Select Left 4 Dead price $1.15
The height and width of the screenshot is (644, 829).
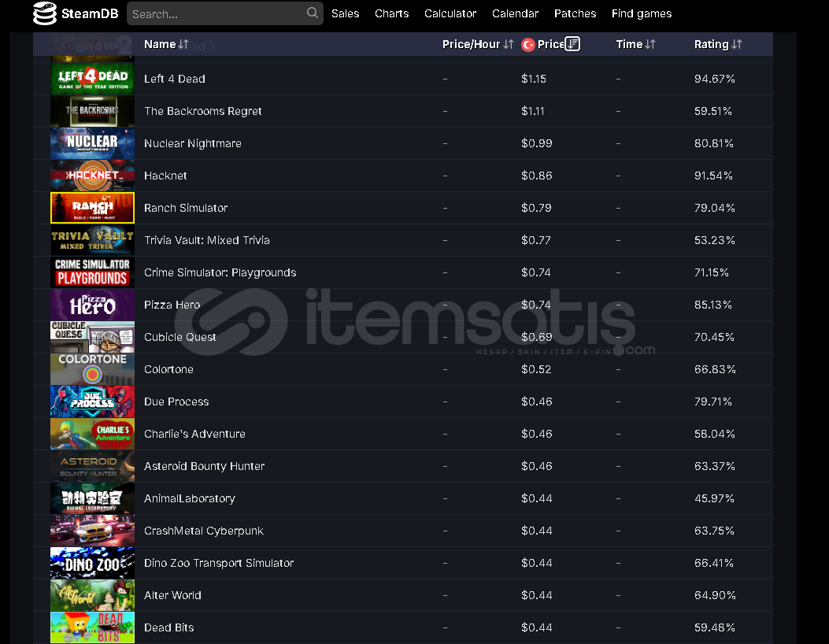coord(534,79)
